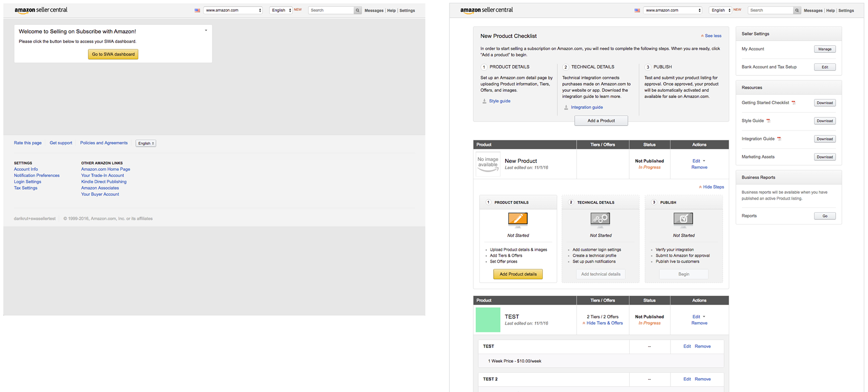The height and width of the screenshot is (392, 868).
Task: Collapse the Welcome to Selling card arrow
Action: pyautogui.click(x=206, y=31)
